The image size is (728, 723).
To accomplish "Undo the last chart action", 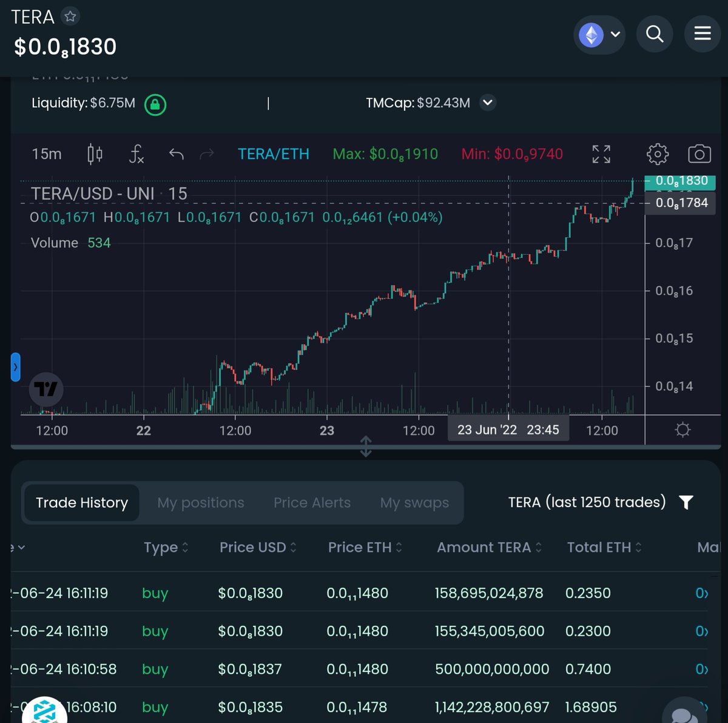I will (177, 154).
